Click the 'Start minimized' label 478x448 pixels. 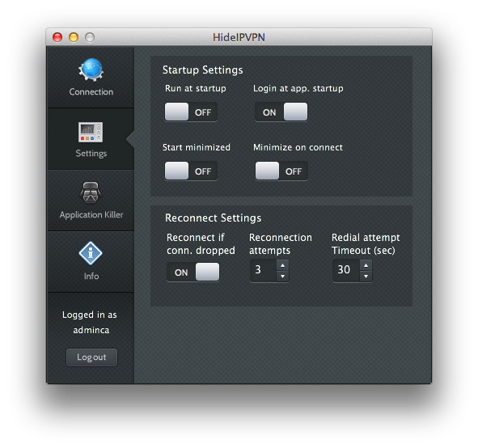[x=197, y=147]
